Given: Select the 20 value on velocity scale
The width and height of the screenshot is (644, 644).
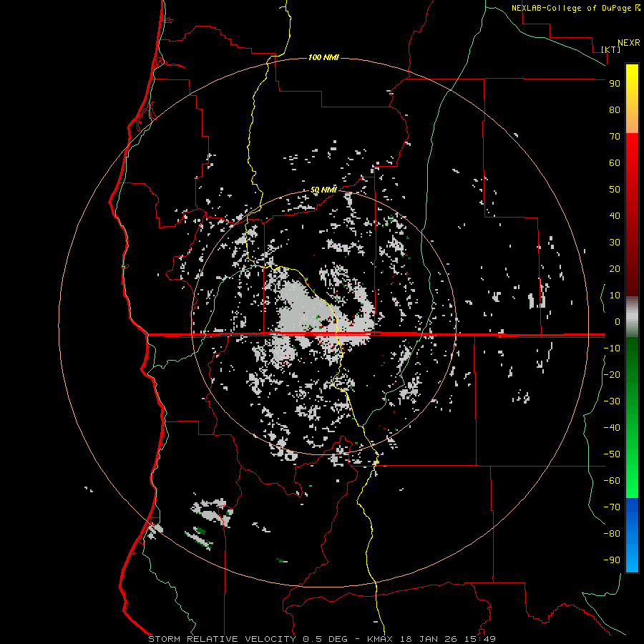Looking at the screenshot, I should 615,268.
